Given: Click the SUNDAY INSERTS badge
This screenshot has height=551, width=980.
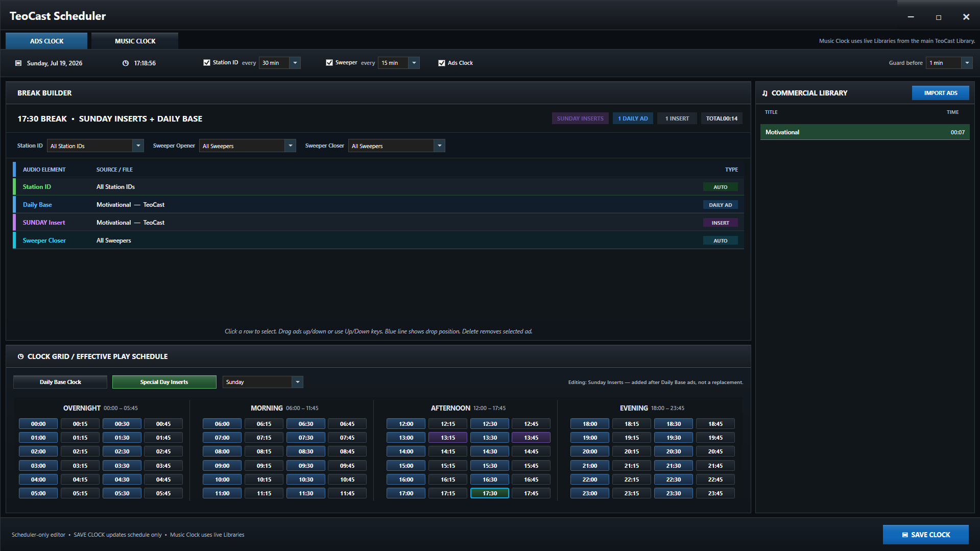Looking at the screenshot, I should 580,118.
